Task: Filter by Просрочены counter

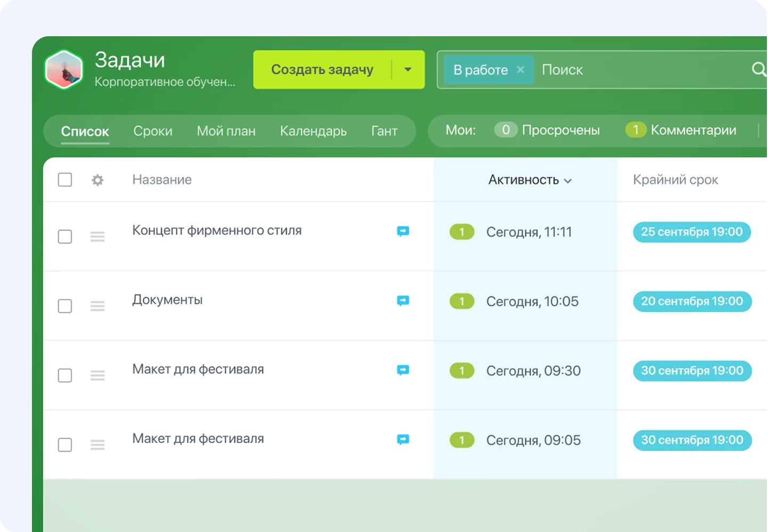Action: 548,130
